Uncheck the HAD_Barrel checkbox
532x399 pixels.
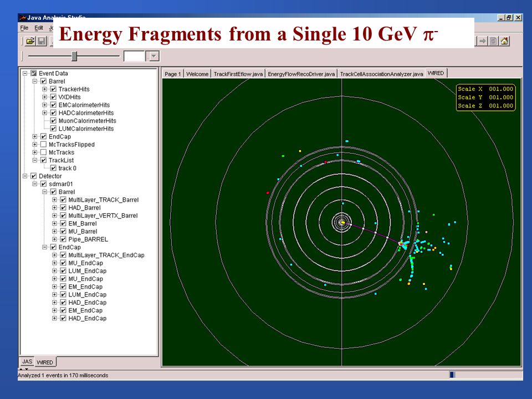coord(63,208)
